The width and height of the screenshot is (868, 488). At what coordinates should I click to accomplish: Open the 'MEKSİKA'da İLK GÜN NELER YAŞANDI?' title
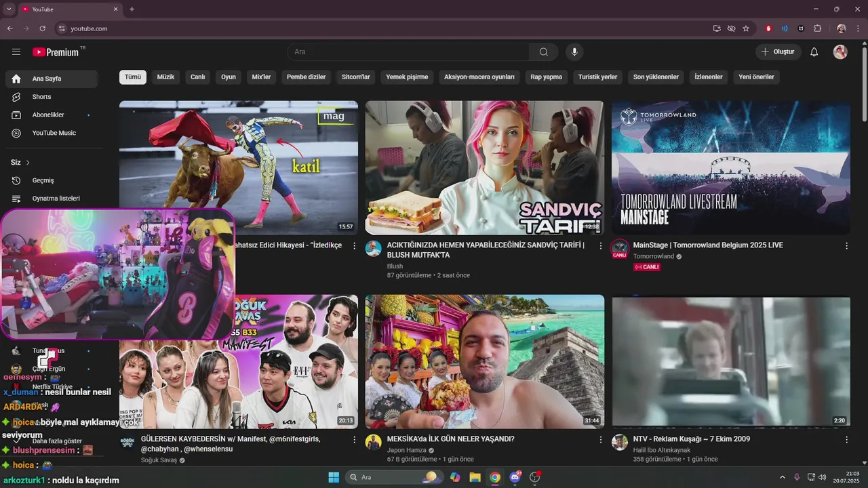[x=450, y=439]
